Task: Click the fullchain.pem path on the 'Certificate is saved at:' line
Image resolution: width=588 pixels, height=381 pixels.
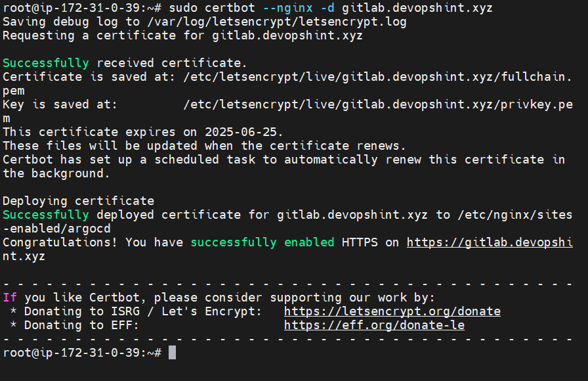Action: click(377, 77)
